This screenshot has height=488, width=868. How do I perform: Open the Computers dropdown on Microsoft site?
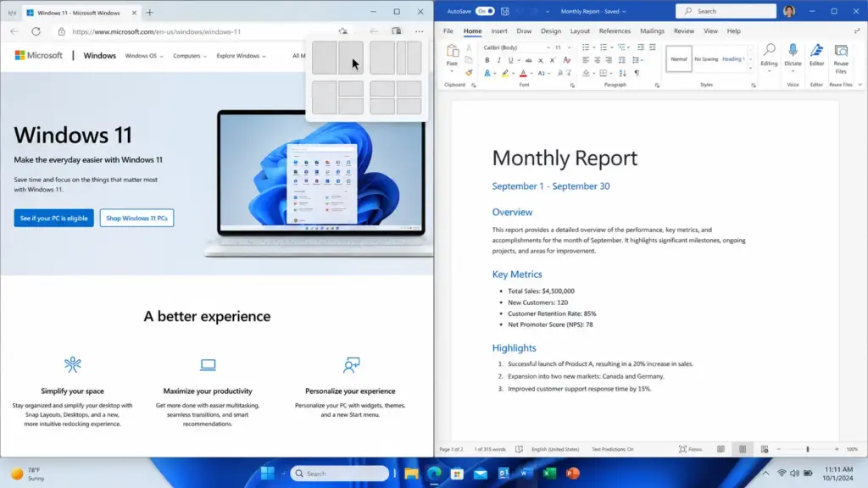click(x=190, y=56)
